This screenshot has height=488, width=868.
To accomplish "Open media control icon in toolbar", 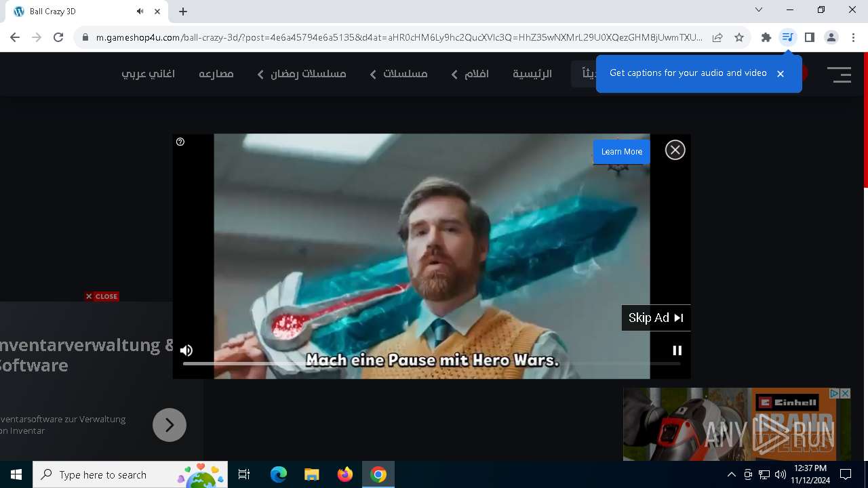I will pyautogui.click(x=787, y=38).
